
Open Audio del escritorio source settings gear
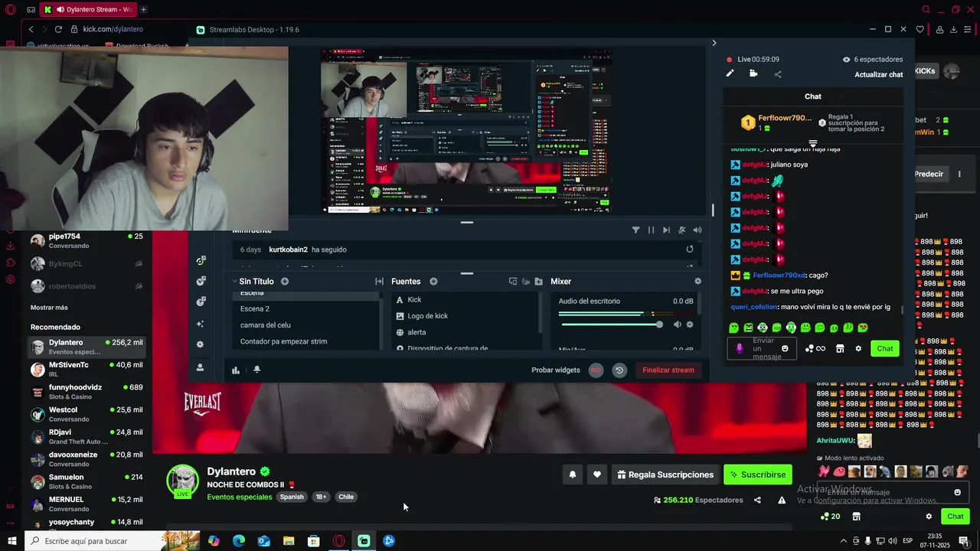point(690,324)
